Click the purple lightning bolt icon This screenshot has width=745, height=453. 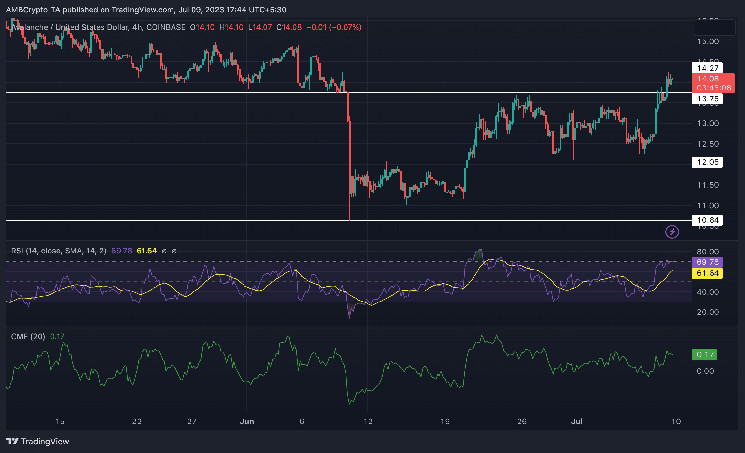pyautogui.click(x=672, y=232)
